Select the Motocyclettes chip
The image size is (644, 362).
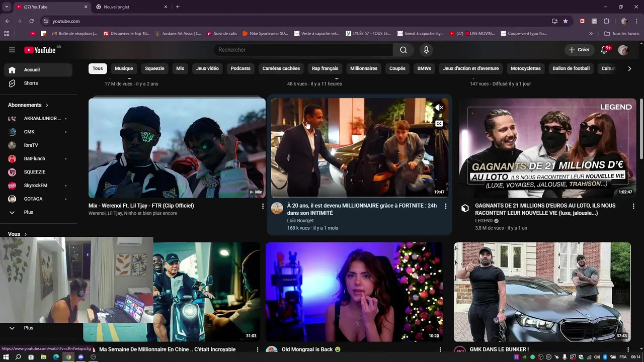tap(526, 68)
